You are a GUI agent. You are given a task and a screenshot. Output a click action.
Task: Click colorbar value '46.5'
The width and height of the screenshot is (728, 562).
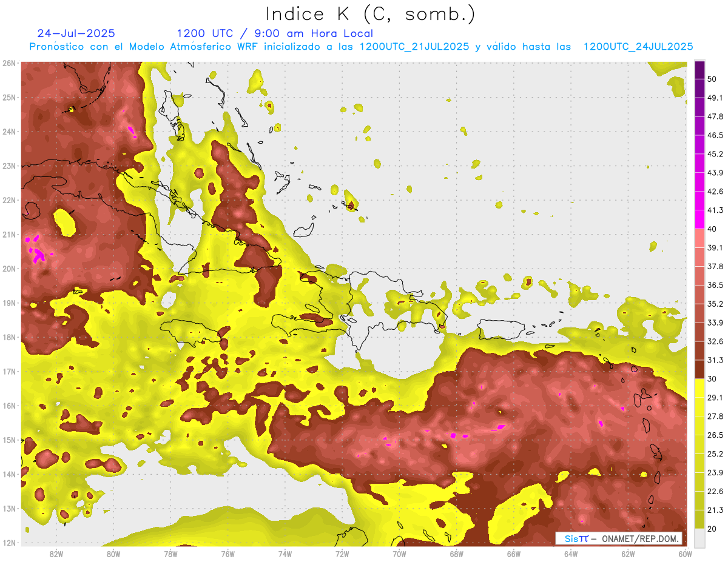pyautogui.click(x=715, y=135)
